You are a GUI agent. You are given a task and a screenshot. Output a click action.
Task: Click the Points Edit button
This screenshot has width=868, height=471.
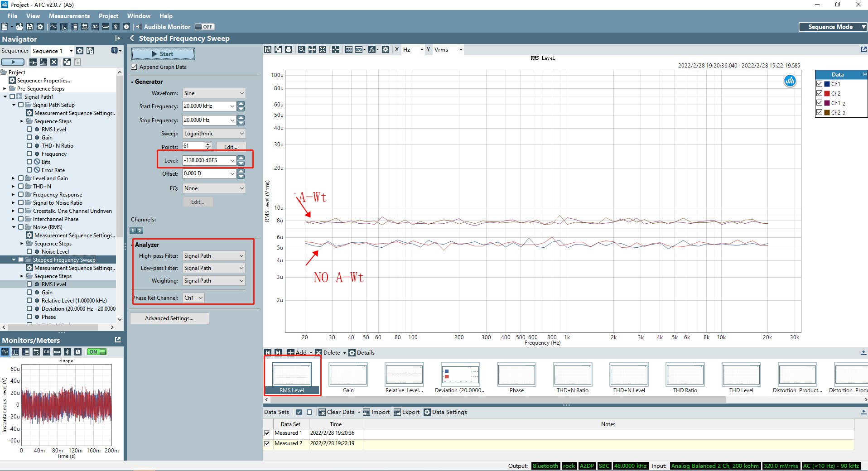[231, 147]
